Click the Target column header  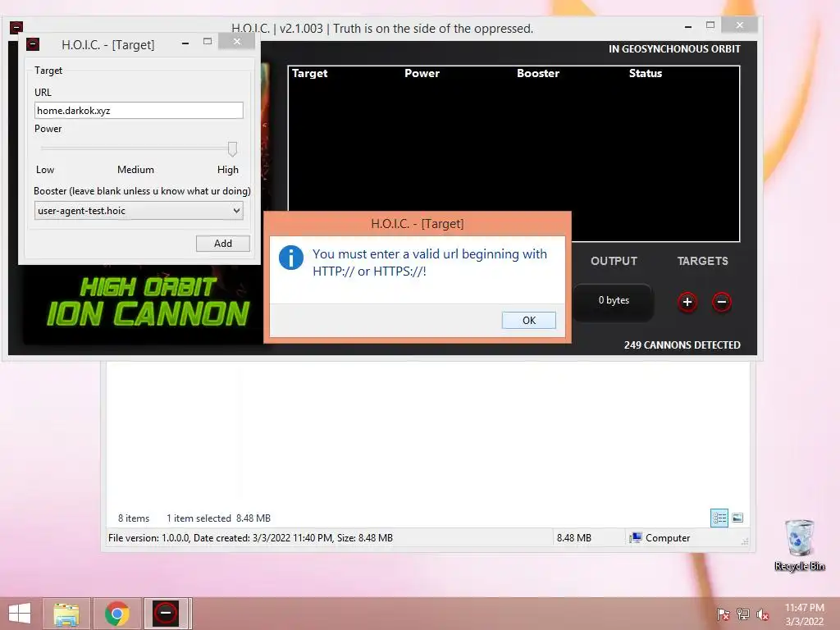click(x=309, y=73)
